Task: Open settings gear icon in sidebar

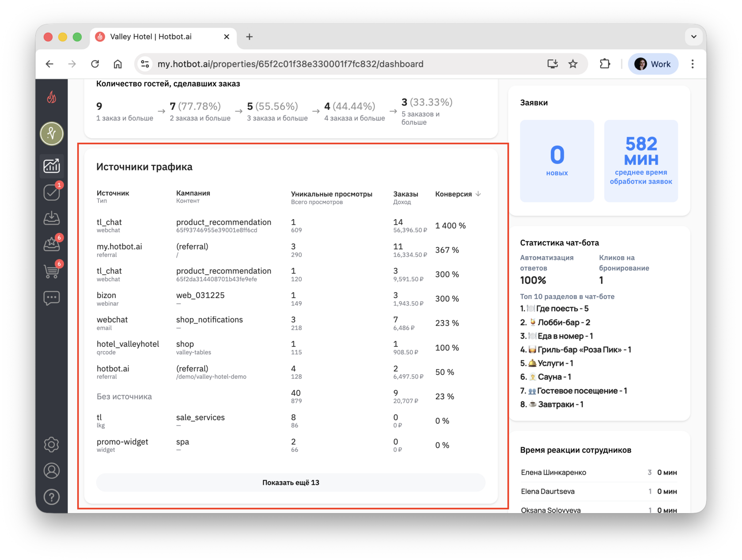Action: (52, 444)
